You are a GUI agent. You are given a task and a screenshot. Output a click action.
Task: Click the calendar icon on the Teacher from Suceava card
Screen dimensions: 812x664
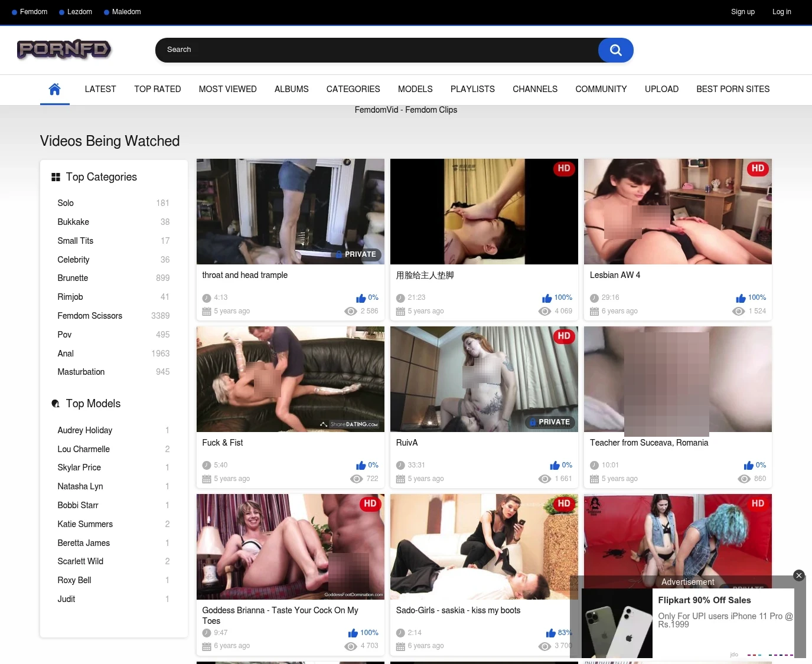pos(594,479)
